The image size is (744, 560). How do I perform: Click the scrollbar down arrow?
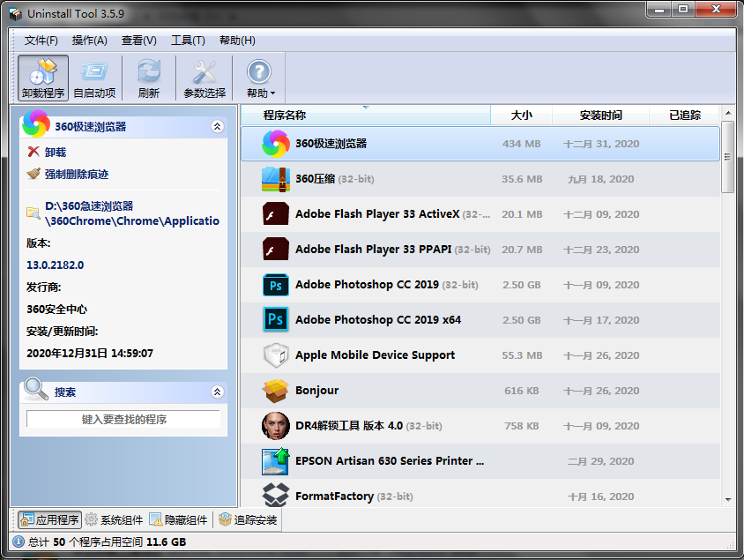[x=728, y=499]
